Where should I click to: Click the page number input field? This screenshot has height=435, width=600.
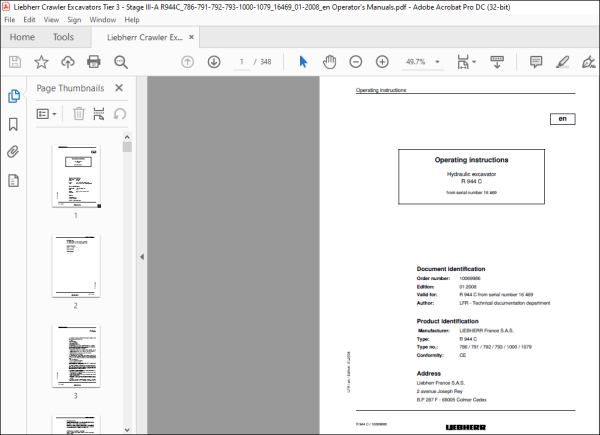[241, 62]
